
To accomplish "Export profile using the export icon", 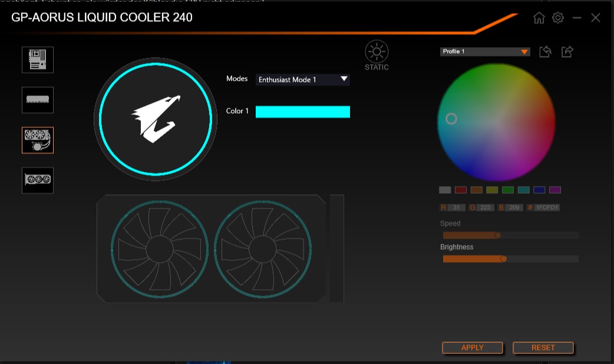I will tap(567, 52).
